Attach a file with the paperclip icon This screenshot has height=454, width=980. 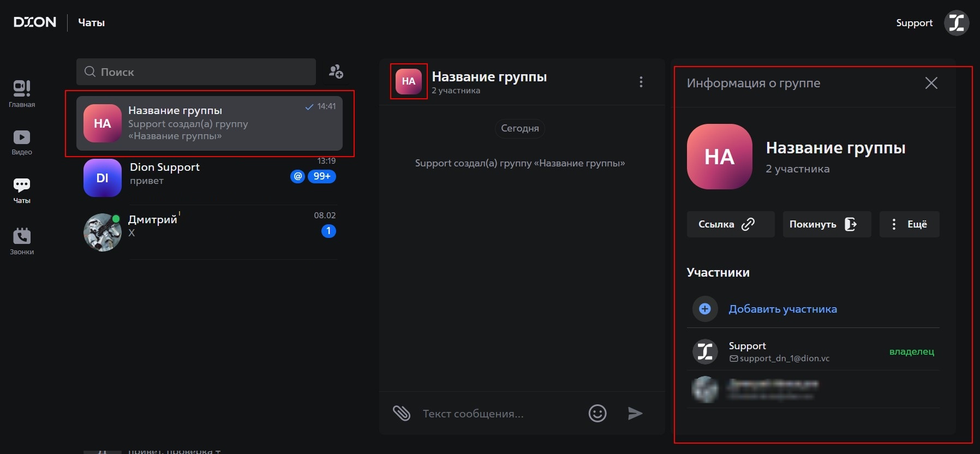pos(402,413)
